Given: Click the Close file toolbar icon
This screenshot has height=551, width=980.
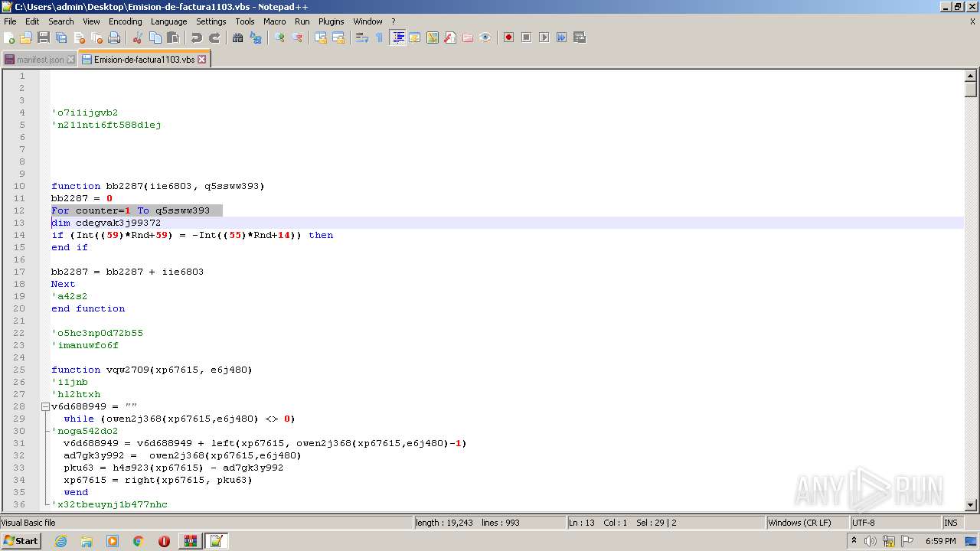Looking at the screenshot, I should [79, 37].
